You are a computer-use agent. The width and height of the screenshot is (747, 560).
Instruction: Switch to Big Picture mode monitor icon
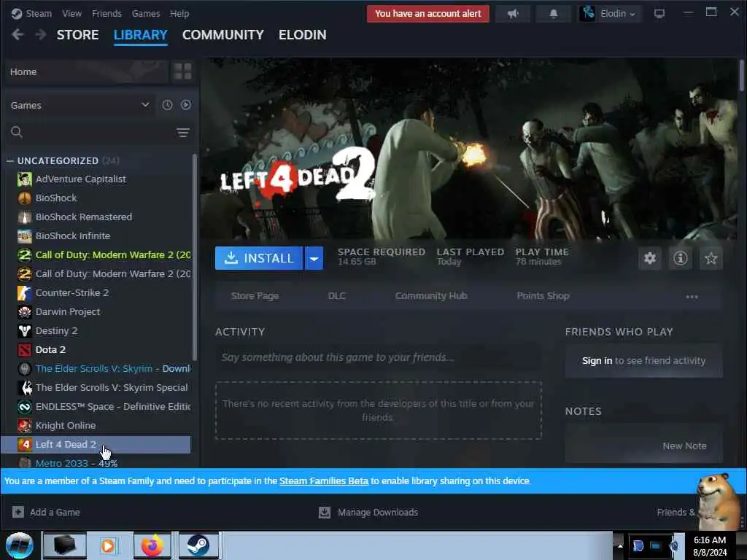click(x=659, y=14)
